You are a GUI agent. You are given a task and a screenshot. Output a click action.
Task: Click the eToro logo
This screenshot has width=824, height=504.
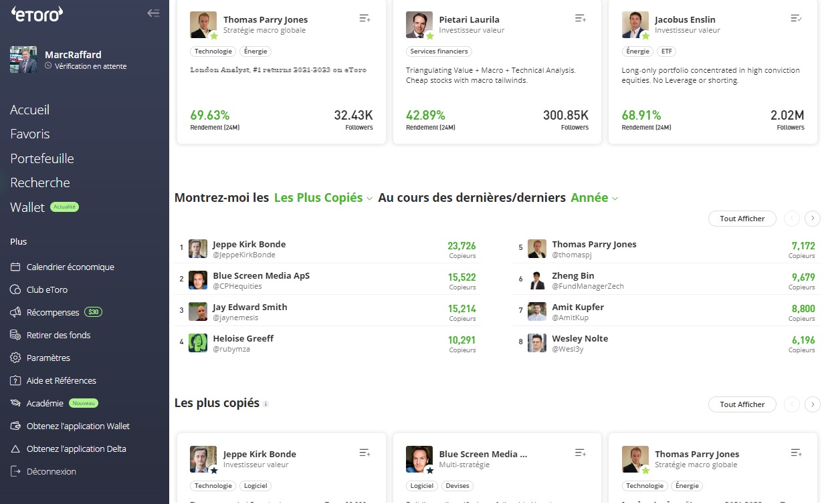tap(37, 13)
